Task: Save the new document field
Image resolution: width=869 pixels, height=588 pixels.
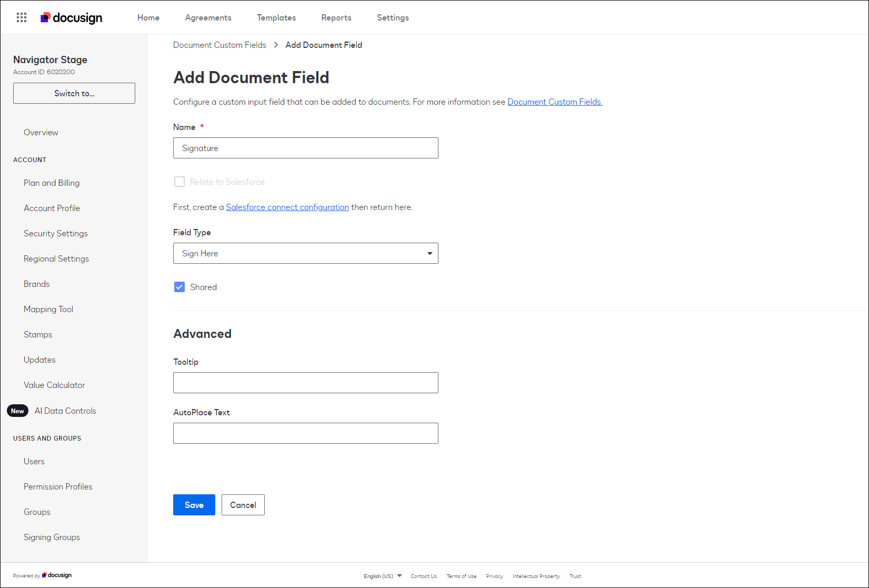Action: [194, 505]
